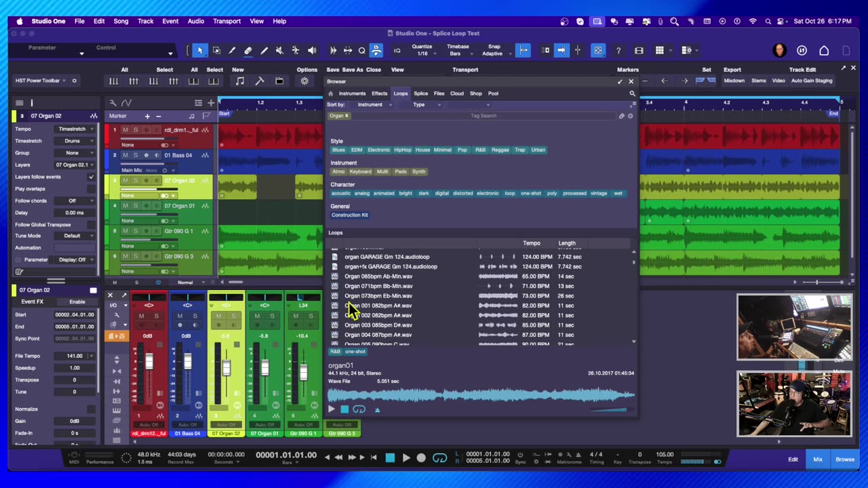Select the vintage character tag
The width and height of the screenshot is (868, 488).
pos(599,193)
